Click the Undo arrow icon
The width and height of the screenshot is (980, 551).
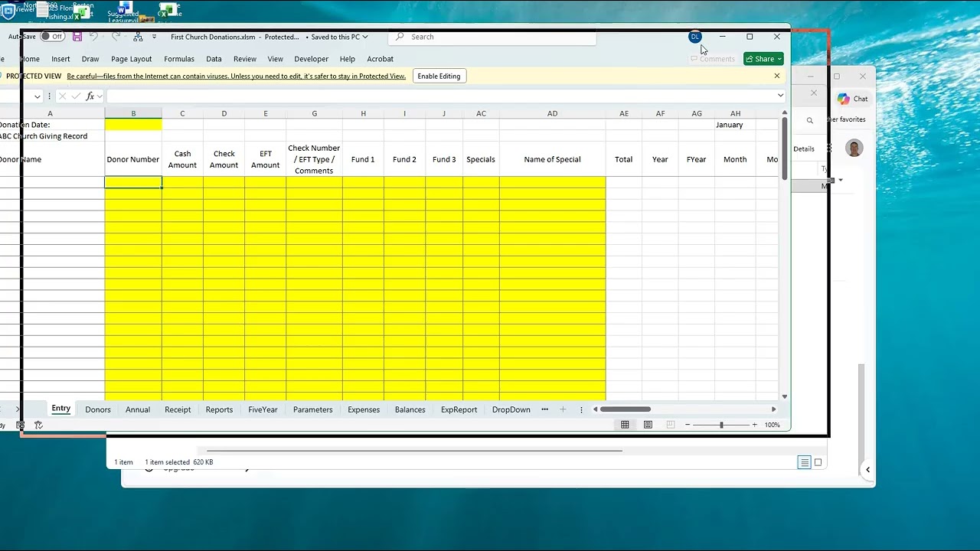click(93, 37)
